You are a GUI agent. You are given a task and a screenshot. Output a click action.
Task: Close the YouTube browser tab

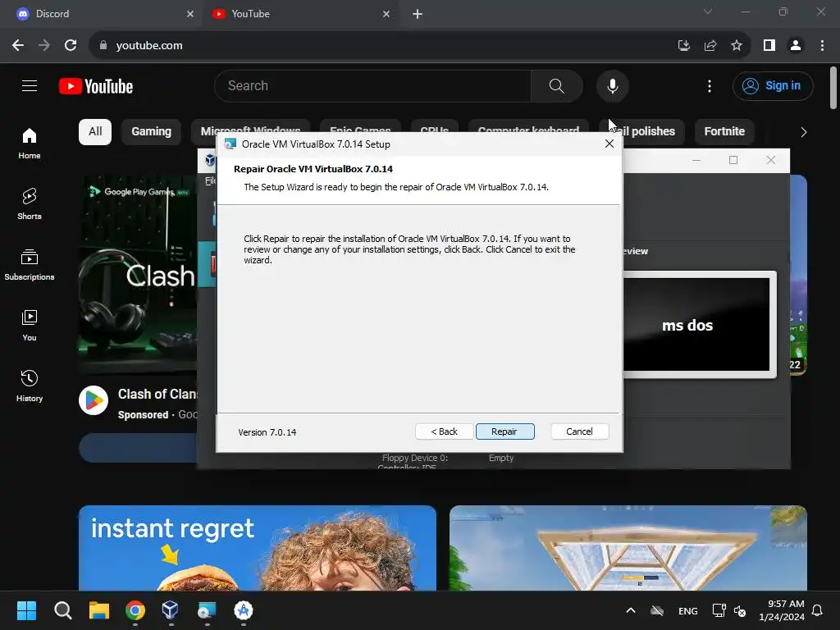pyautogui.click(x=386, y=14)
